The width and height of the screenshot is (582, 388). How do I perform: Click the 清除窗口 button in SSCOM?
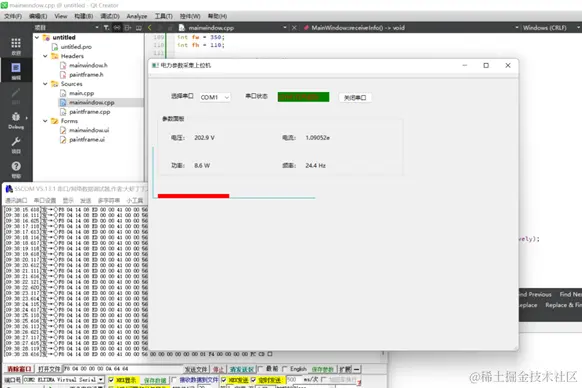pos(19,369)
